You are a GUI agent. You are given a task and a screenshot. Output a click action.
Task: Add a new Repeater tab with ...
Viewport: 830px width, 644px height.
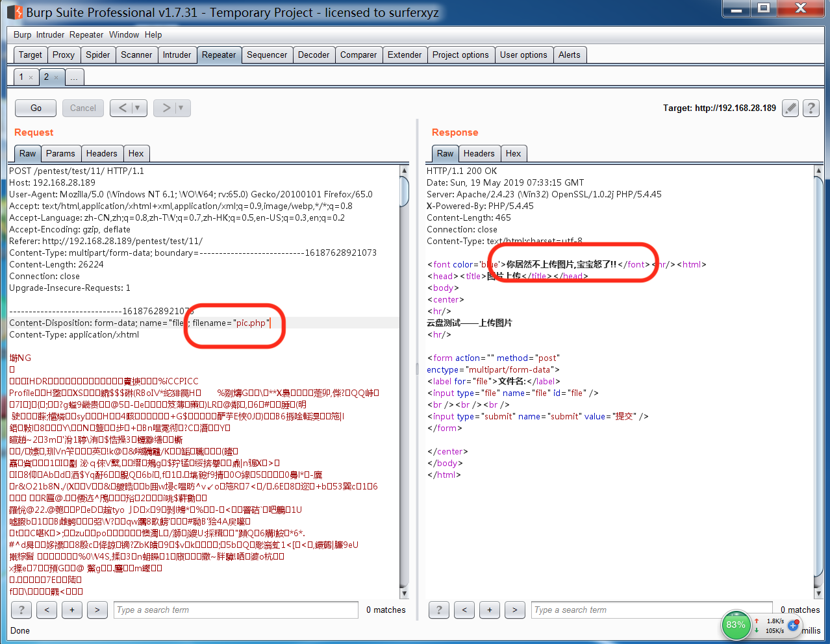pos(74,77)
